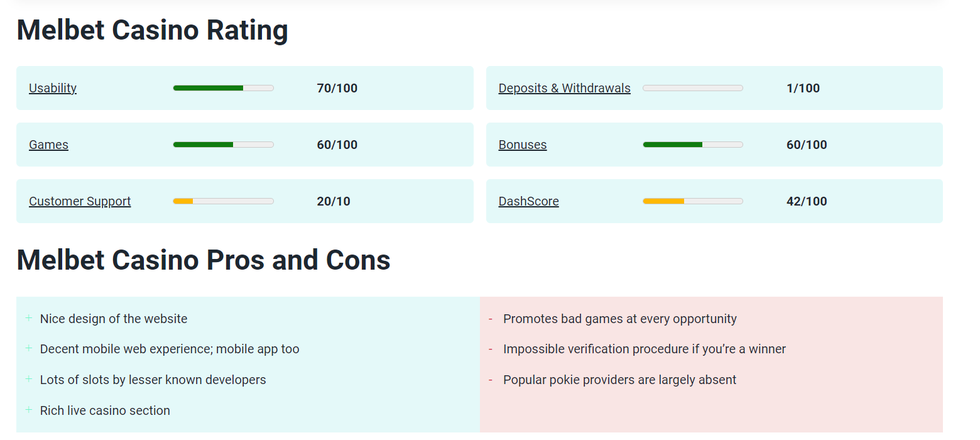
Task: Click the plus icon beside Rich live casino
Action: [29, 410]
